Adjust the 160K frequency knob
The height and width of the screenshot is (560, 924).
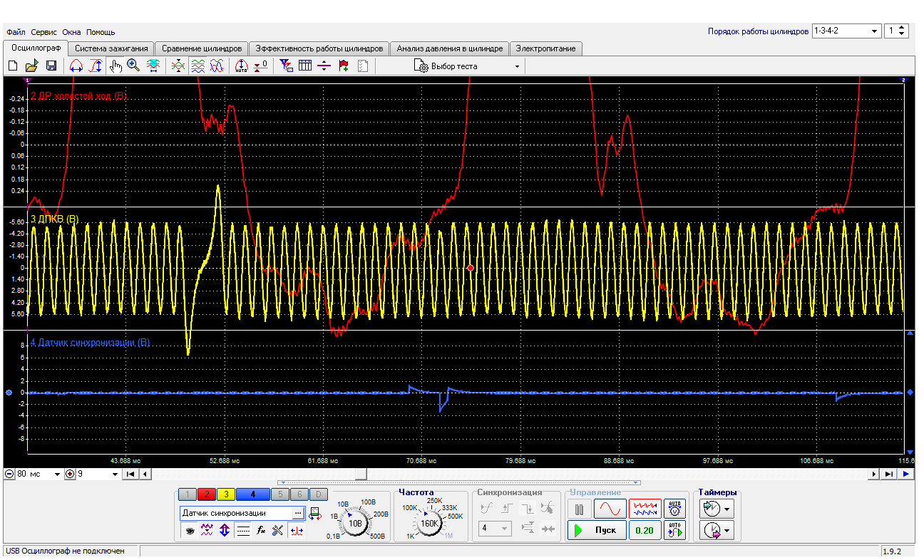[430, 524]
